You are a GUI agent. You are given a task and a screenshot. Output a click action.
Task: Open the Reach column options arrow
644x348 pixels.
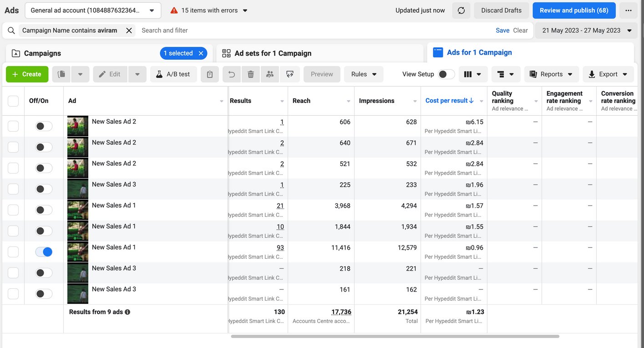[x=349, y=101]
